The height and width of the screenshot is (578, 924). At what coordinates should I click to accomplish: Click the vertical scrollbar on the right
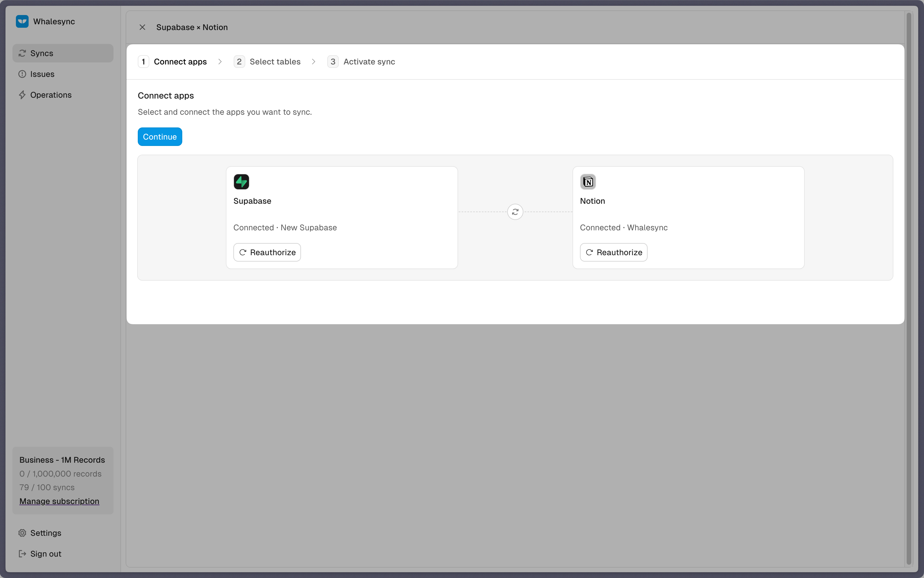909,289
